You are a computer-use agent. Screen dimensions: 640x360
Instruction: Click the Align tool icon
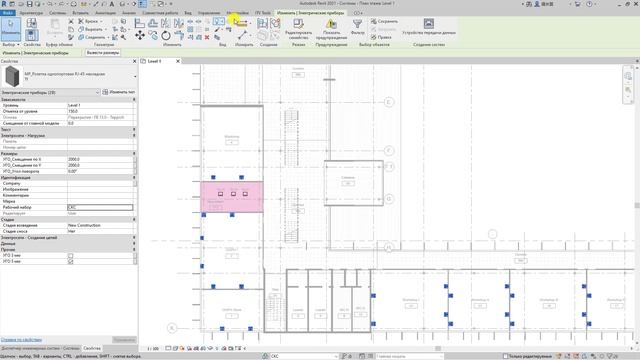click(x=140, y=23)
